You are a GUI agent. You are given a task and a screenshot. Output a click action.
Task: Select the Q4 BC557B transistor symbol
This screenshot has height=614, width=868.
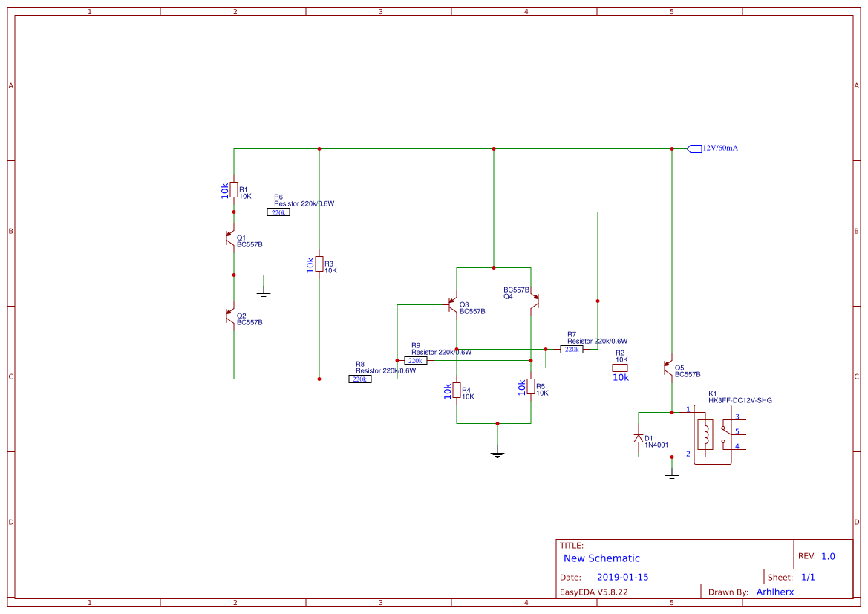536,299
